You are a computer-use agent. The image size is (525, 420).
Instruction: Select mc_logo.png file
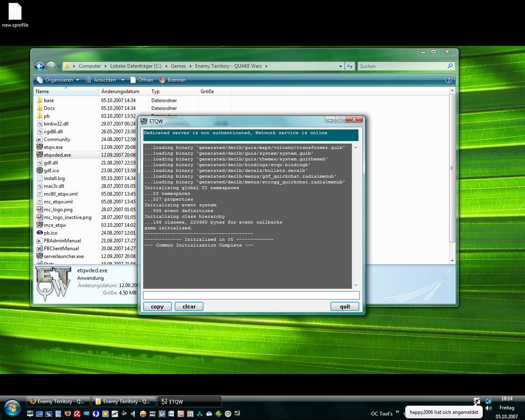[58, 210]
